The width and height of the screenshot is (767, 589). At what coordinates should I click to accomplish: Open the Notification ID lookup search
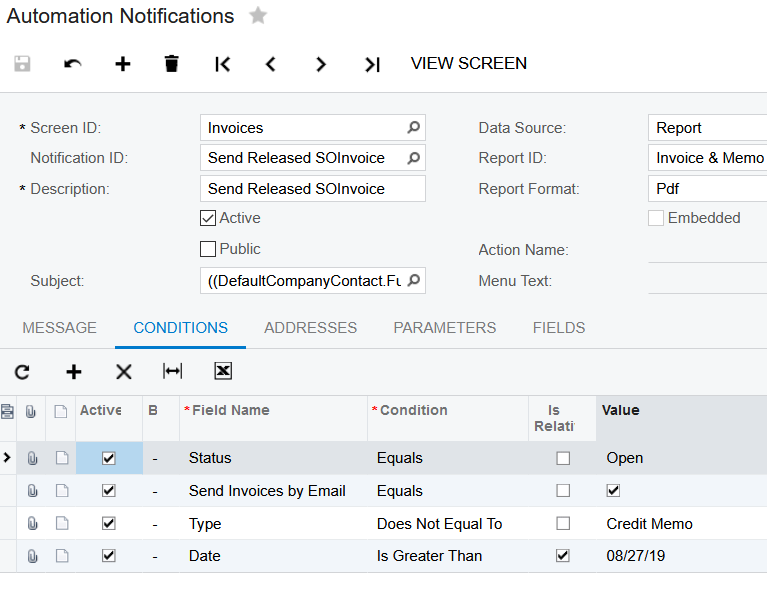(414, 158)
